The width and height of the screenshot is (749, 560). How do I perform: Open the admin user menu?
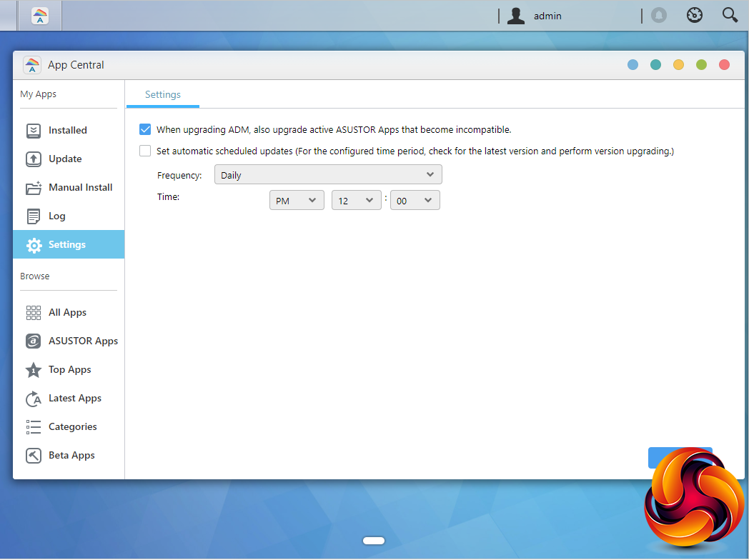(535, 16)
